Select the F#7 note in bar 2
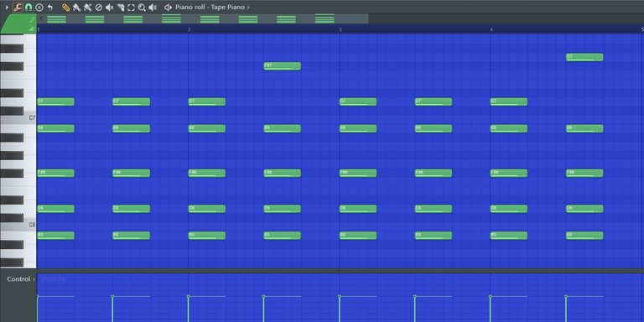This screenshot has width=644, height=322. click(282, 66)
